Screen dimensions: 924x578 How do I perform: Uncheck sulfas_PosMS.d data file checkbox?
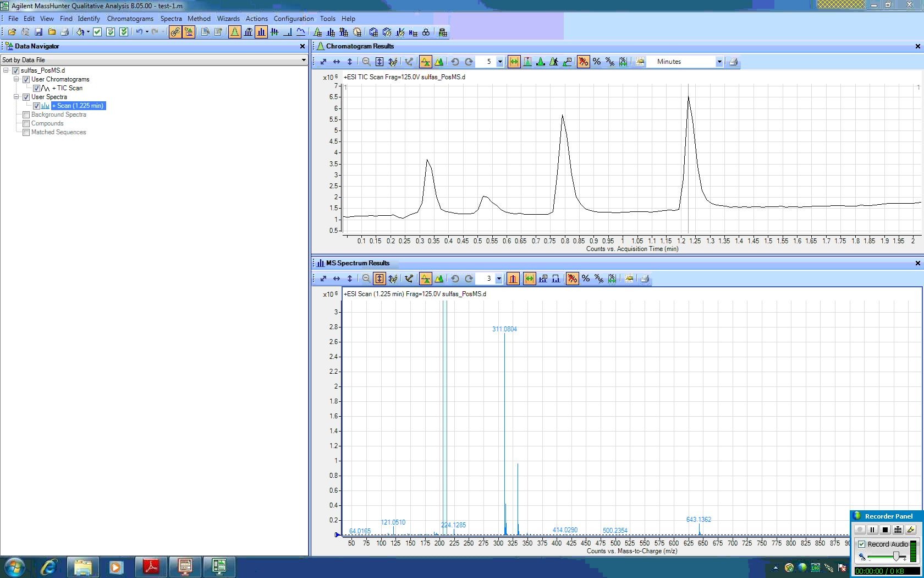click(x=16, y=70)
